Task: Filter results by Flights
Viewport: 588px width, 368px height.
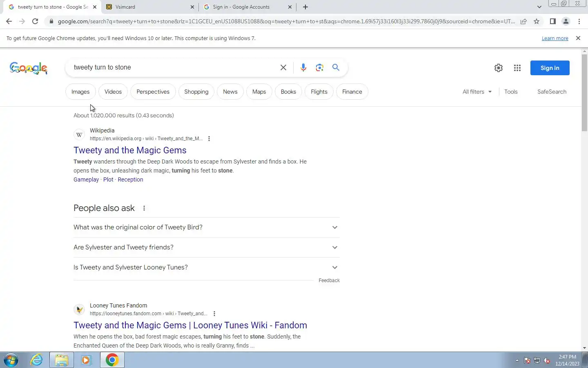Action: [x=319, y=92]
